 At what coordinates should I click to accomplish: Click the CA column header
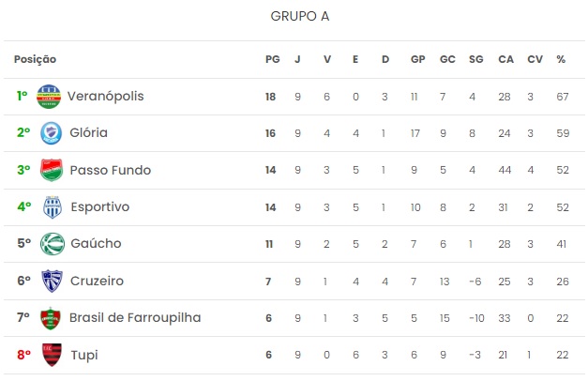tap(505, 59)
